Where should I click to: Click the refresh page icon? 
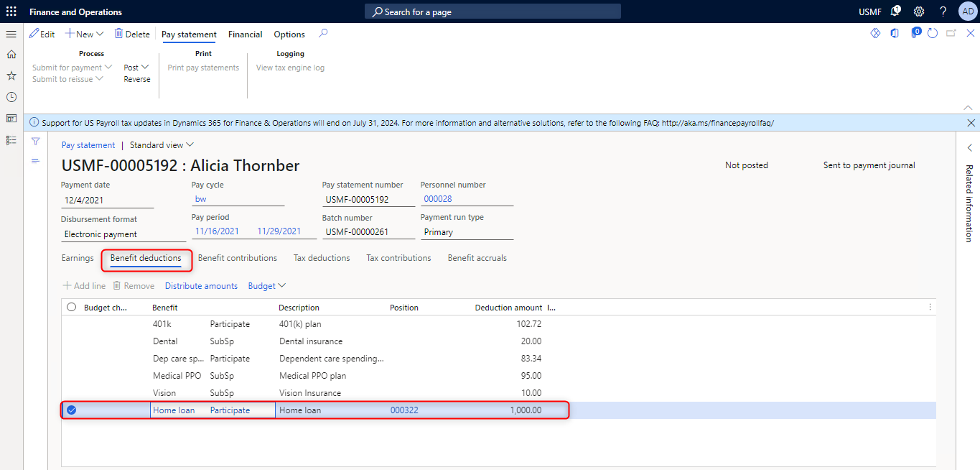pyautogui.click(x=933, y=34)
